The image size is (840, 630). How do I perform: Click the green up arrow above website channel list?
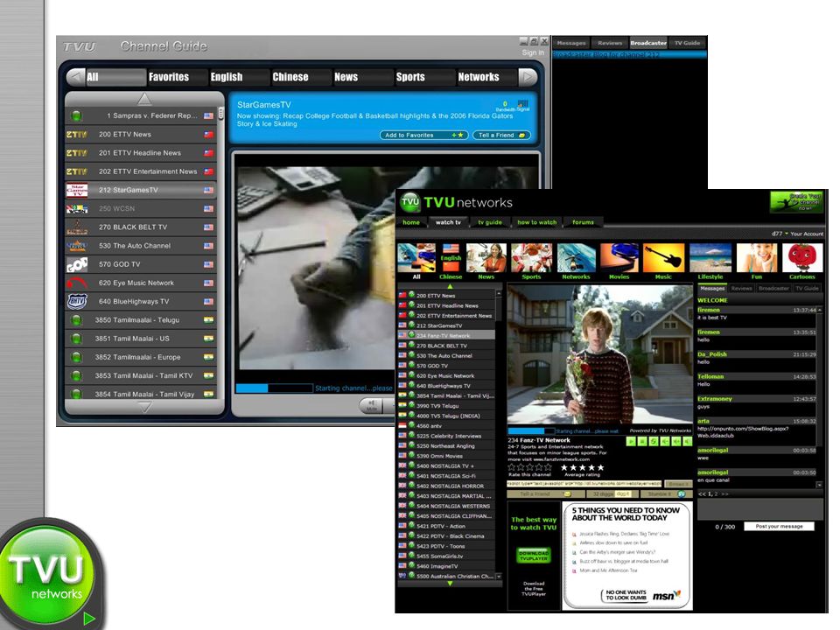(450, 287)
